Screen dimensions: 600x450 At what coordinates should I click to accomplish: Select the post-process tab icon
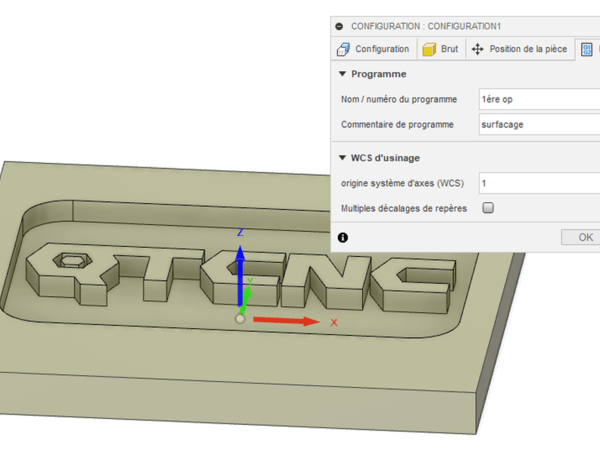pos(589,49)
